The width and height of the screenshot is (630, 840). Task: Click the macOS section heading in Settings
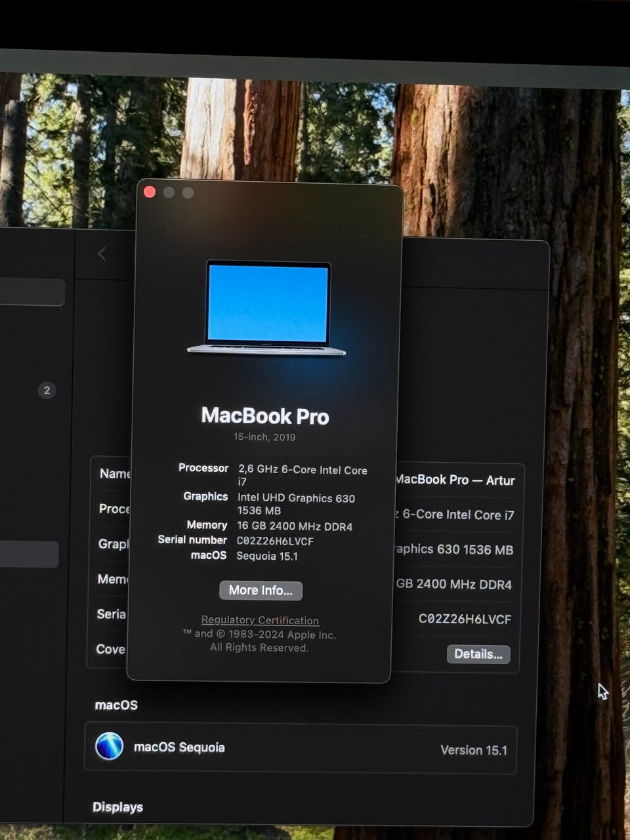[116, 705]
